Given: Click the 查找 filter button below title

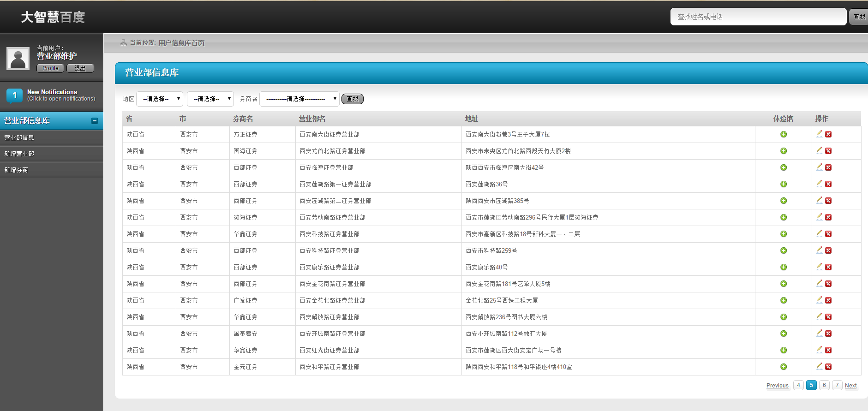Looking at the screenshot, I should [353, 99].
